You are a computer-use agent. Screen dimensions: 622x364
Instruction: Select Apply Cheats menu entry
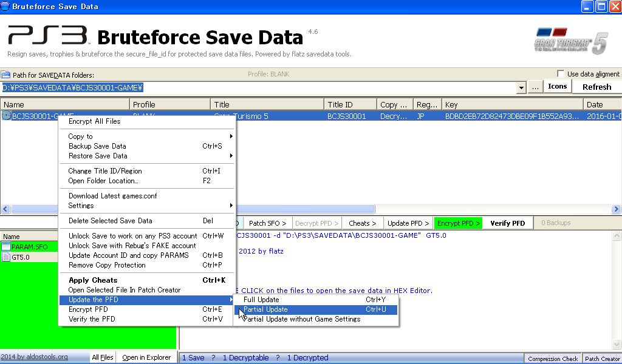click(147, 280)
